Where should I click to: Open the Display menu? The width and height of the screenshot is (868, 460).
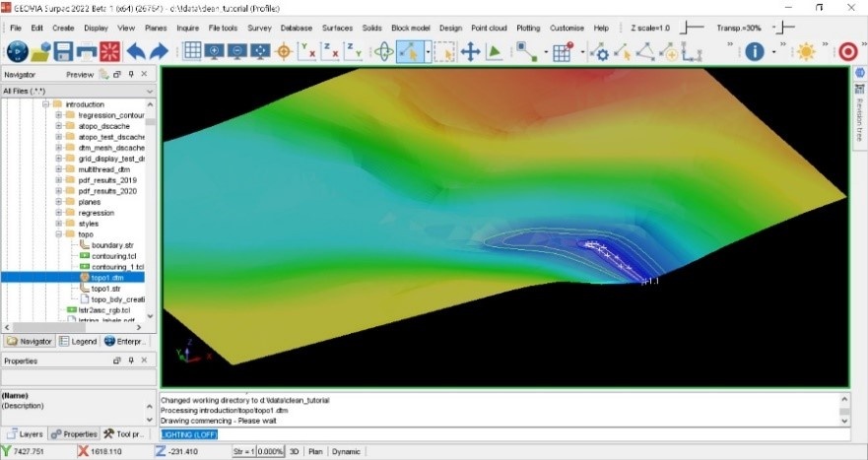tap(96, 28)
